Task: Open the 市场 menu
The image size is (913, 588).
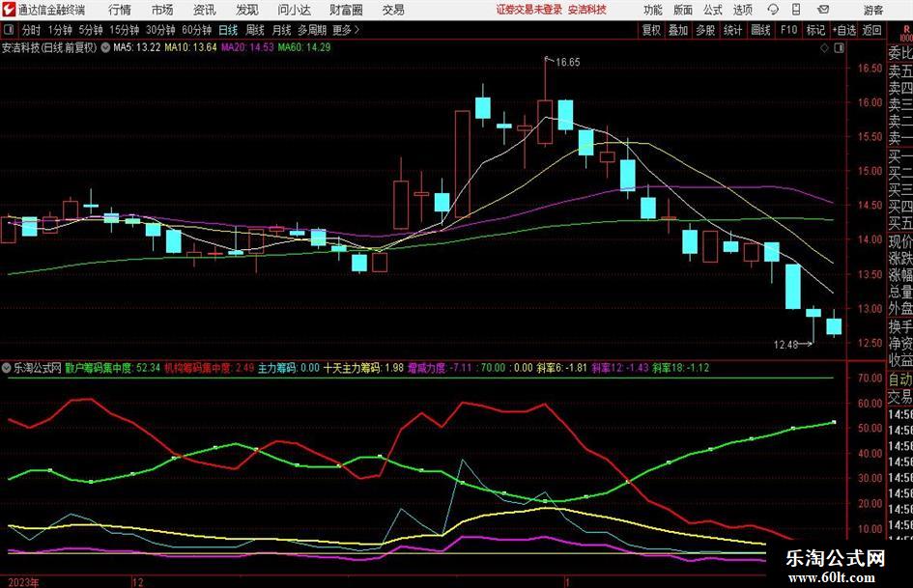Action: coord(162,10)
